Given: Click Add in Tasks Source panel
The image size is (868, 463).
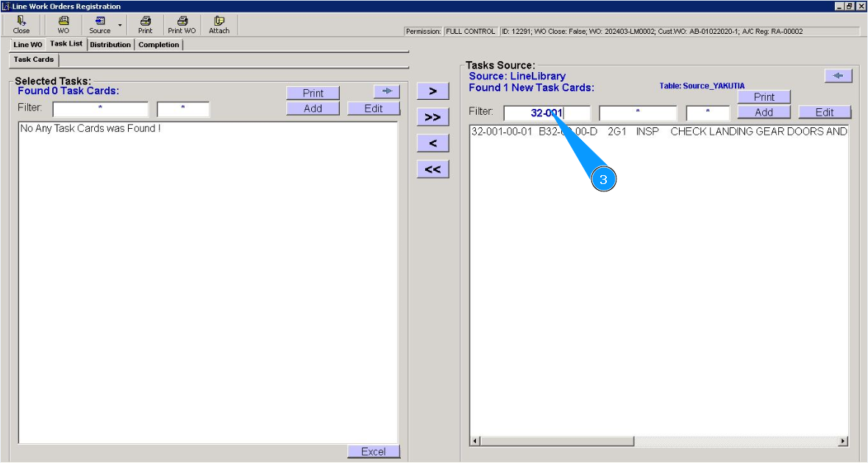Looking at the screenshot, I should tap(764, 113).
